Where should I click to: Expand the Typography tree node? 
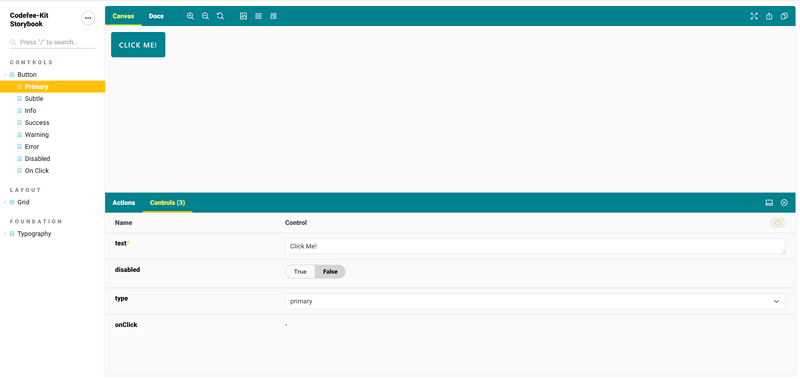tap(6, 234)
